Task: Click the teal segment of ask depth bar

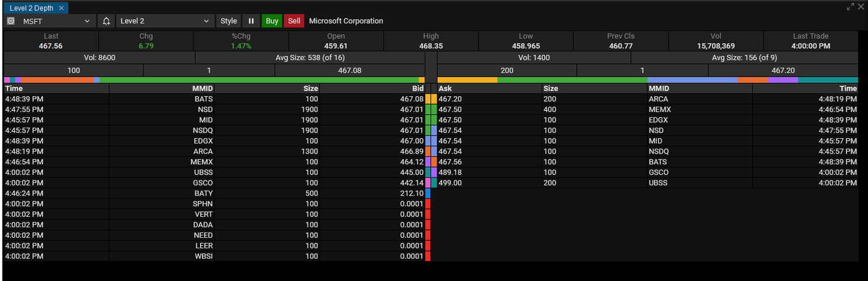Action: tap(828, 80)
